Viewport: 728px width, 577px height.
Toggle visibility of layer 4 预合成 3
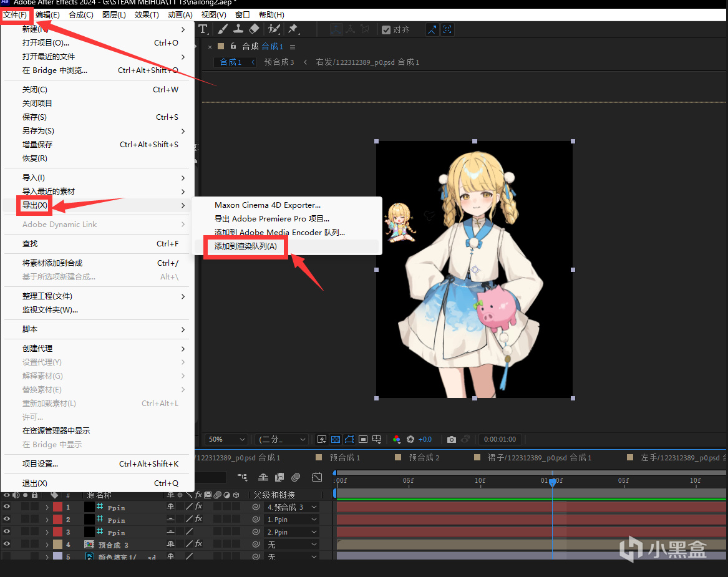coord(7,545)
